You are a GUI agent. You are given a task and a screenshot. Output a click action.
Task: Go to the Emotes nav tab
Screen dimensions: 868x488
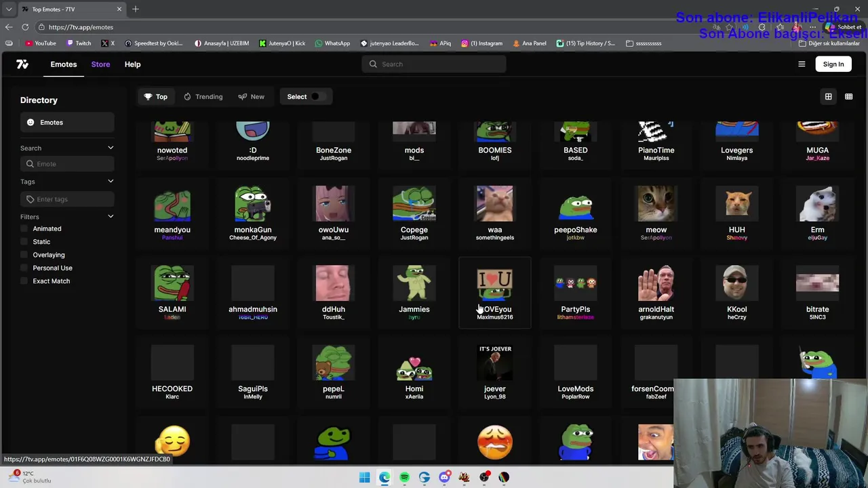64,64
